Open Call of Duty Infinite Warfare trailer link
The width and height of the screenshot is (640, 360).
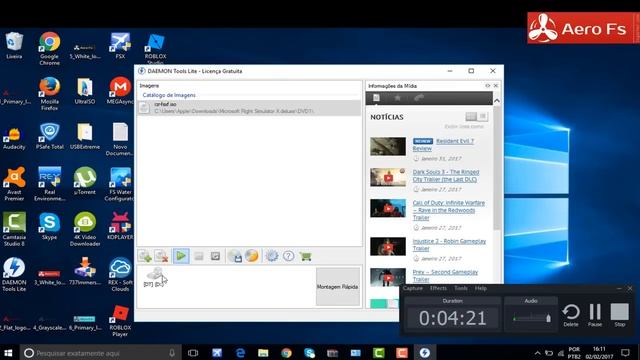(x=449, y=210)
